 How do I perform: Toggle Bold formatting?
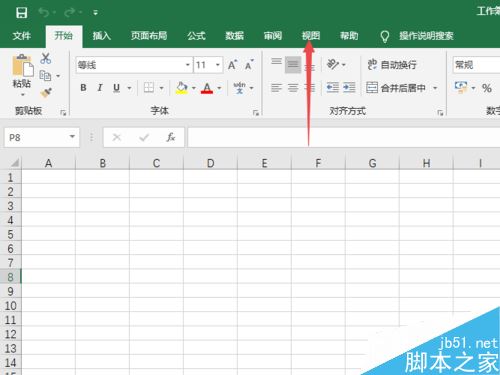click(83, 88)
